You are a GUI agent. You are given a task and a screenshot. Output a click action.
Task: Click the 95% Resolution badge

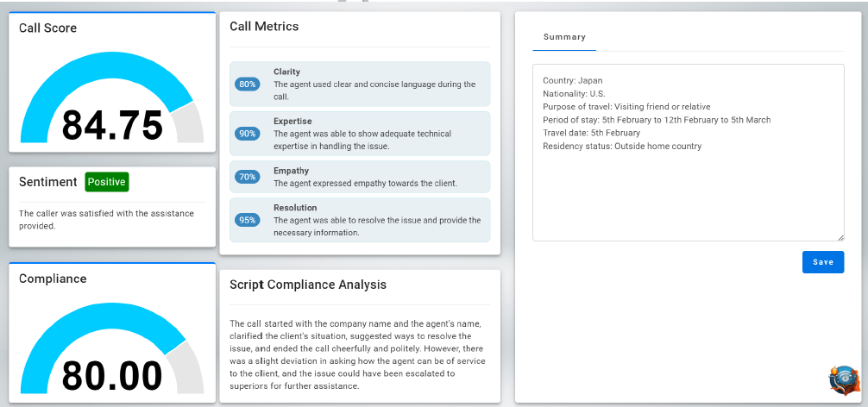(248, 220)
